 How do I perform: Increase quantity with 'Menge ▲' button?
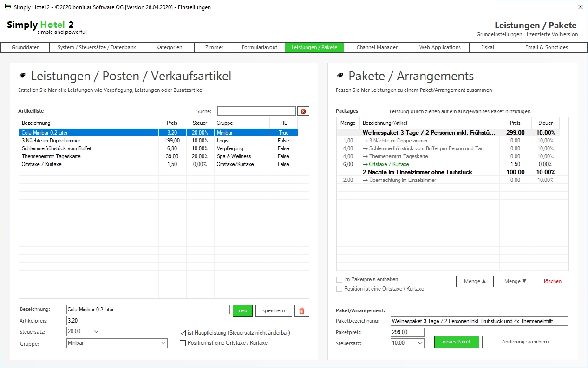coord(475,281)
